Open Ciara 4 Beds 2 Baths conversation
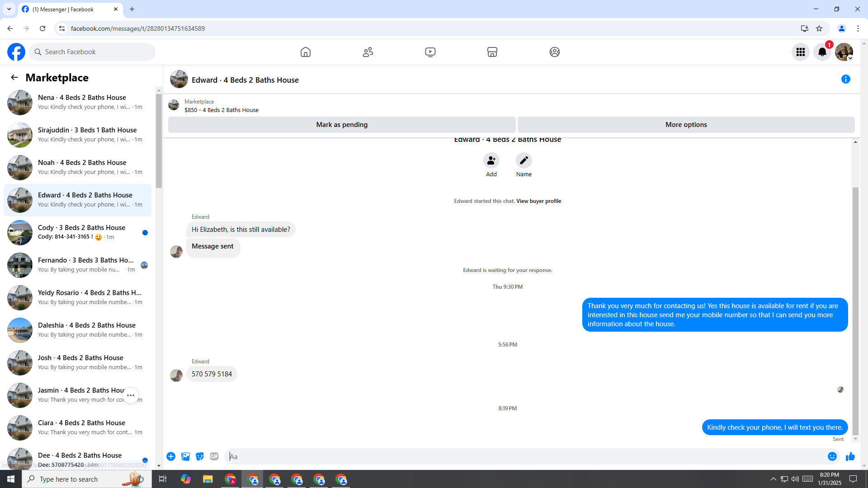The height and width of the screenshot is (488, 868). (78, 428)
